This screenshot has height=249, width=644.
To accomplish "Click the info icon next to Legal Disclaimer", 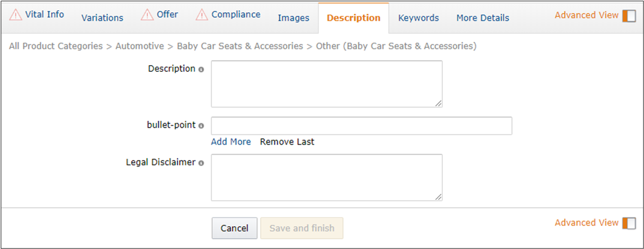I will tap(201, 163).
